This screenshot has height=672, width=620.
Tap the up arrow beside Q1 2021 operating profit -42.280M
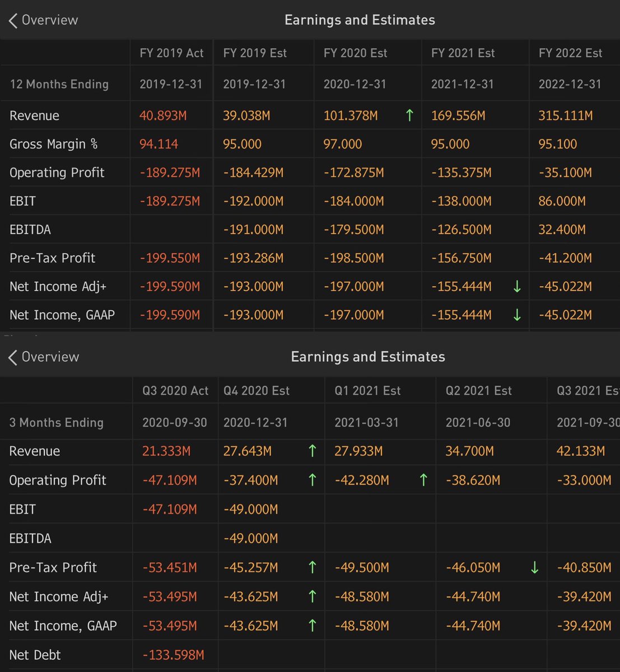423,480
